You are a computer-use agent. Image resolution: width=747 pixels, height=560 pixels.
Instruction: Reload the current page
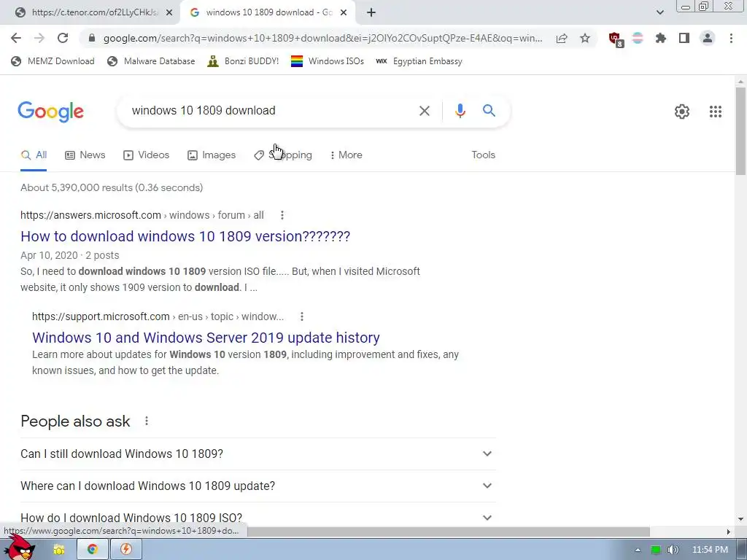[x=63, y=38]
